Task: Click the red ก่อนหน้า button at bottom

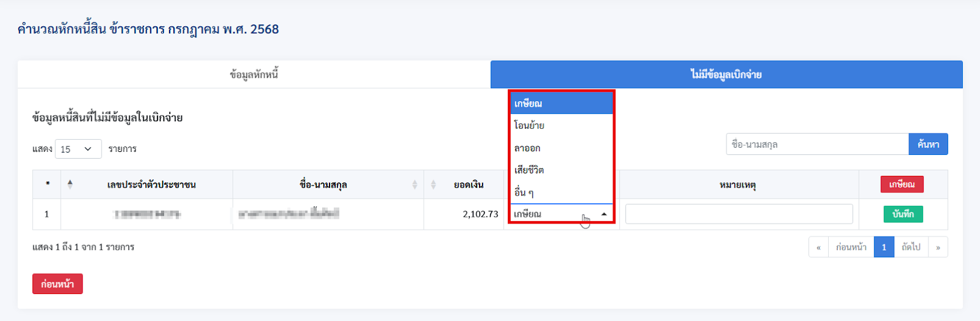Action: tap(58, 284)
